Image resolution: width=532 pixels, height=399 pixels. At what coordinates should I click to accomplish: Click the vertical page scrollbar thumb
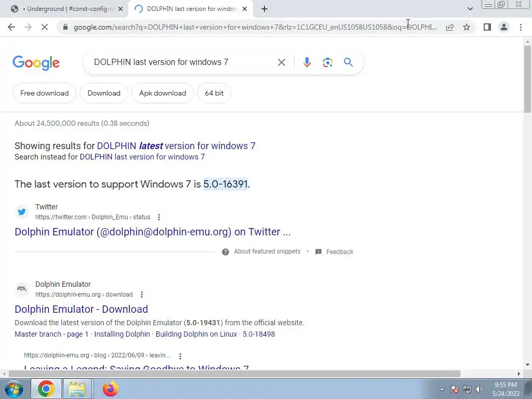[x=527, y=79]
